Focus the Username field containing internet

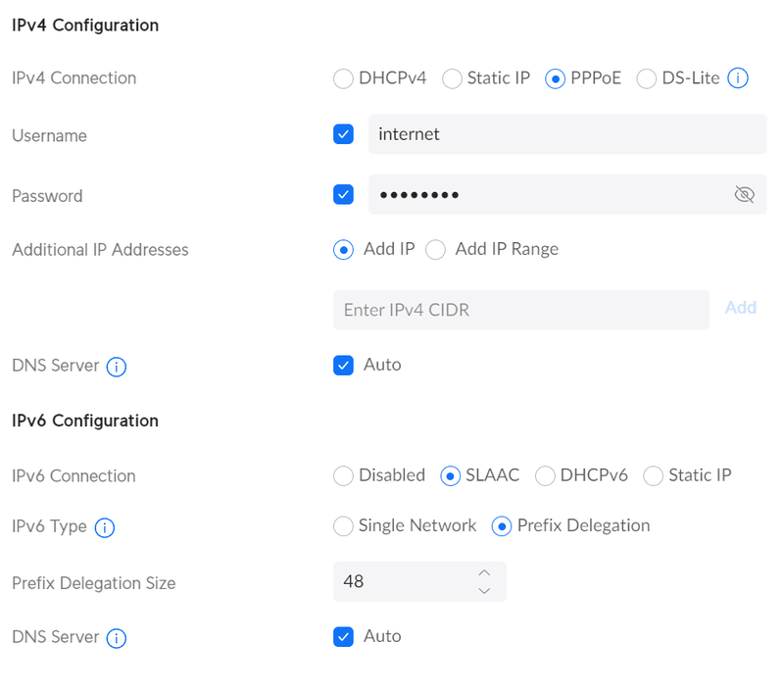[567, 134]
